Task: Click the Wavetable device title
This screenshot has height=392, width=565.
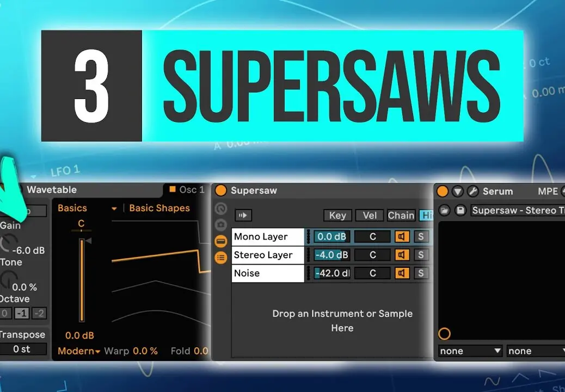Action: (52, 190)
